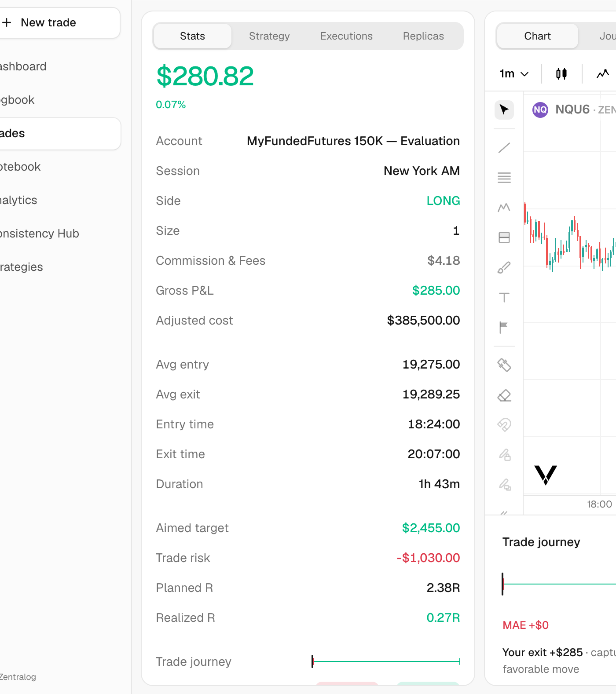Select the ruler measure tool
The width and height of the screenshot is (616, 694).
504,365
